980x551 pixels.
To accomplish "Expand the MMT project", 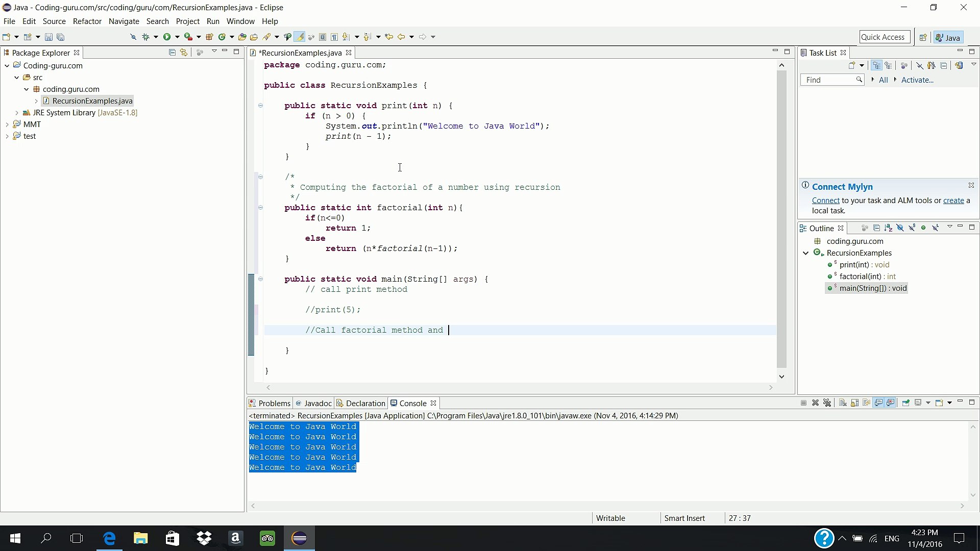I will click(x=7, y=124).
